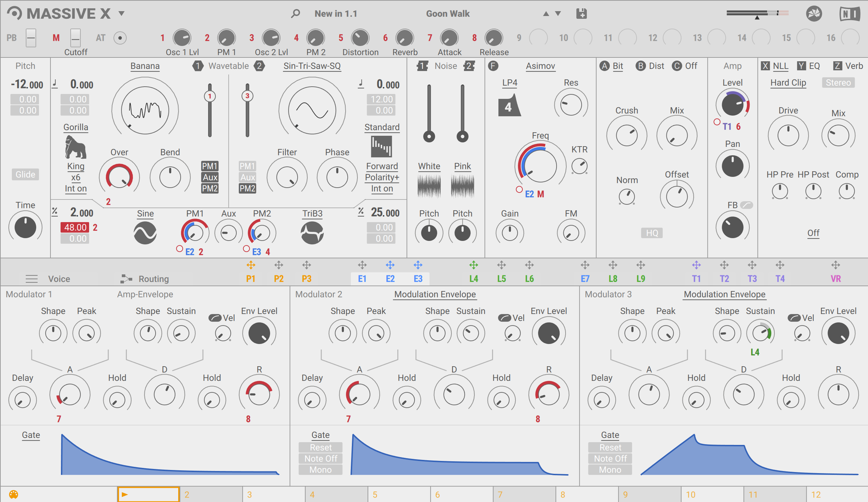Select the E2 modulator tab
Viewport: 868px width, 502px height.
pos(390,279)
